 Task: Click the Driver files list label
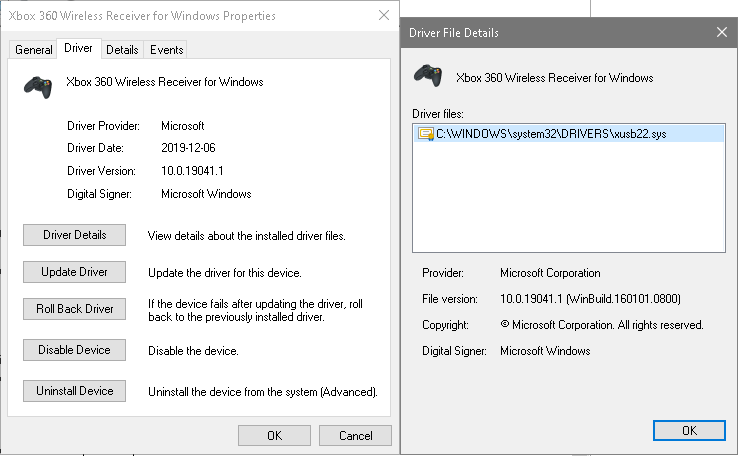coord(438,114)
